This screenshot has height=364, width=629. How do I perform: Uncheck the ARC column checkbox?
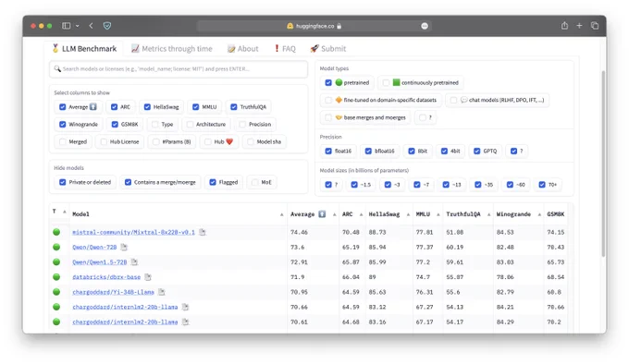click(114, 107)
